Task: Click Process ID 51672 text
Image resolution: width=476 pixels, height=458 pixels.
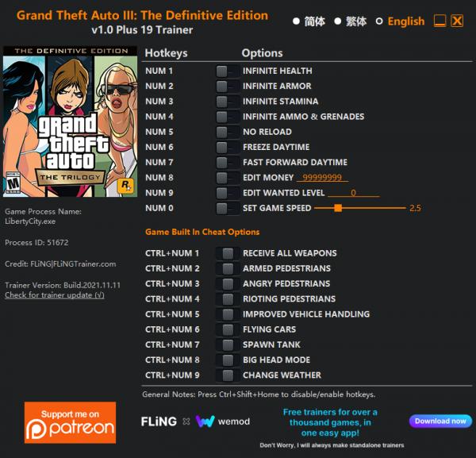Action: click(x=36, y=243)
